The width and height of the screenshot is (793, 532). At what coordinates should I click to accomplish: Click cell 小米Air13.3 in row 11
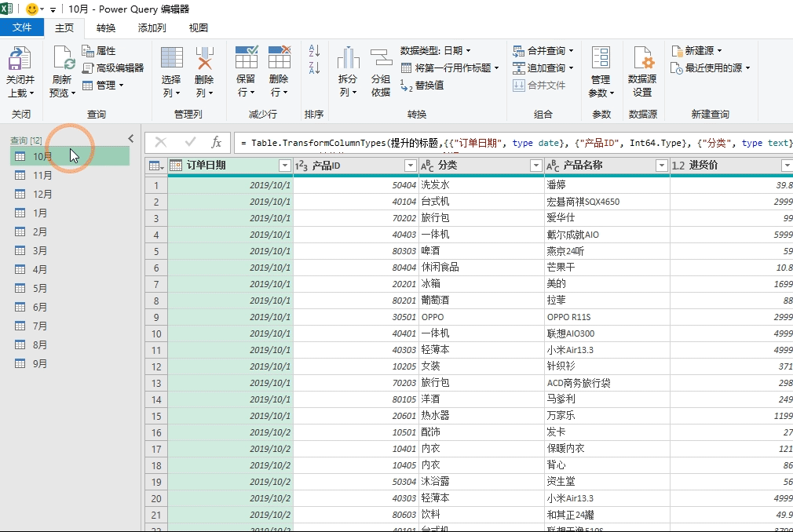(x=607, y=350)
